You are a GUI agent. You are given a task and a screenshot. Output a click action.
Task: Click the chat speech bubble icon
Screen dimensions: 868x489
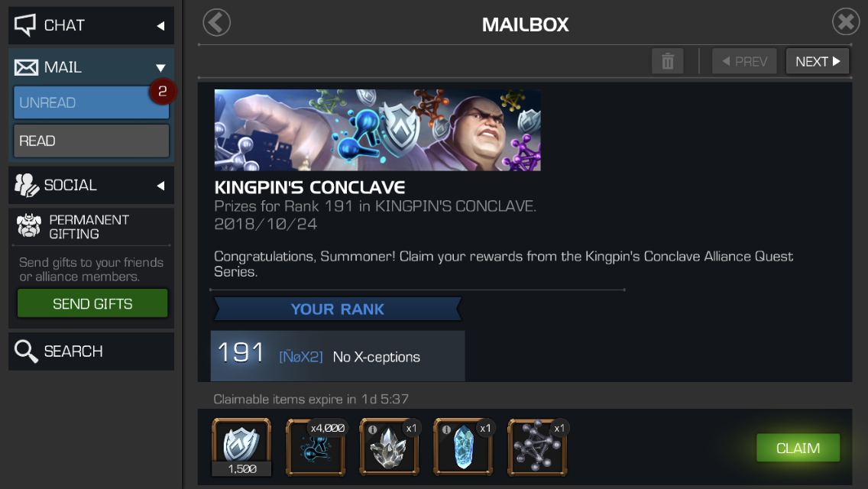25,25
